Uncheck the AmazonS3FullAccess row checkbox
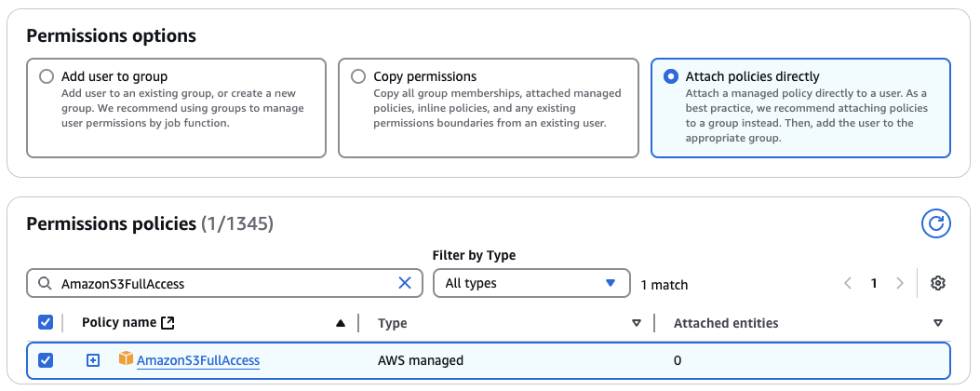 [x=46, y=360]
